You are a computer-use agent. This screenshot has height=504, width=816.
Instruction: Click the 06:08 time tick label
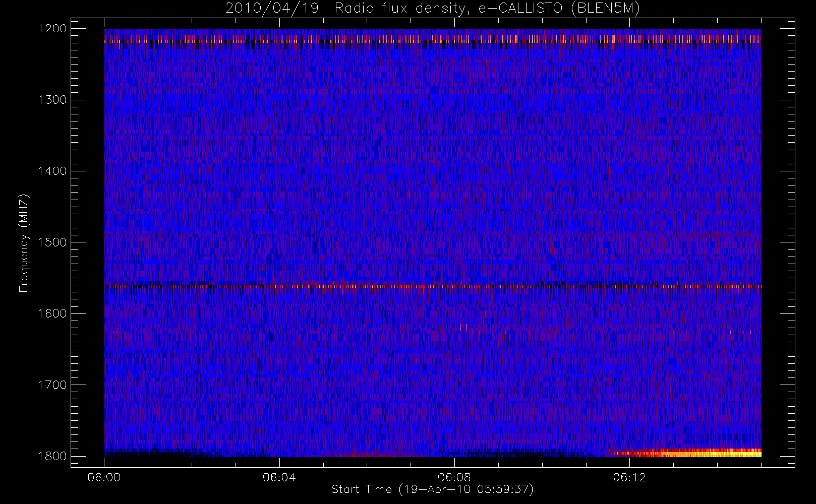454,477
